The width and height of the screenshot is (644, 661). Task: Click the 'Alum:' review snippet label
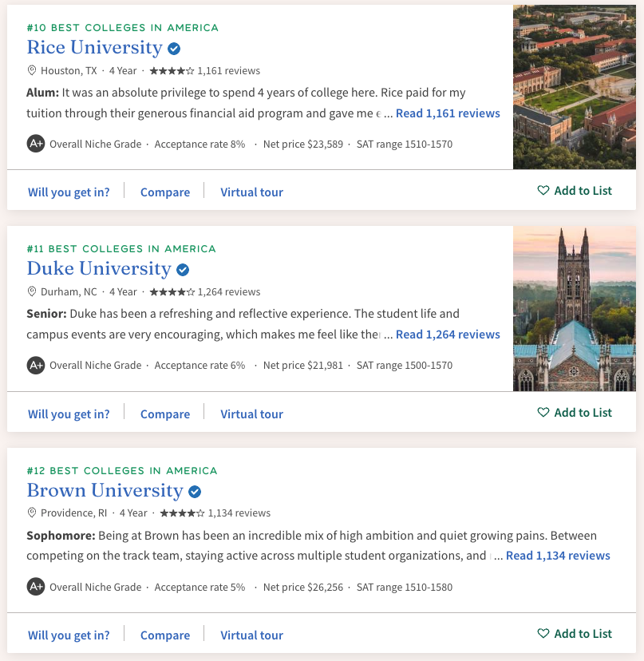pos(43,93)
